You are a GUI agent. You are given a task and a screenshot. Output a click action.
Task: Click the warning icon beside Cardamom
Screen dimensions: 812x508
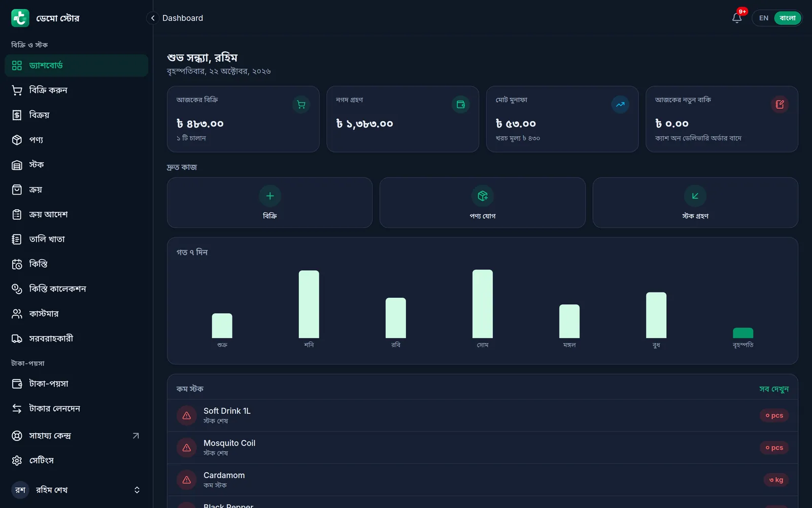click(x=187, y=480)
